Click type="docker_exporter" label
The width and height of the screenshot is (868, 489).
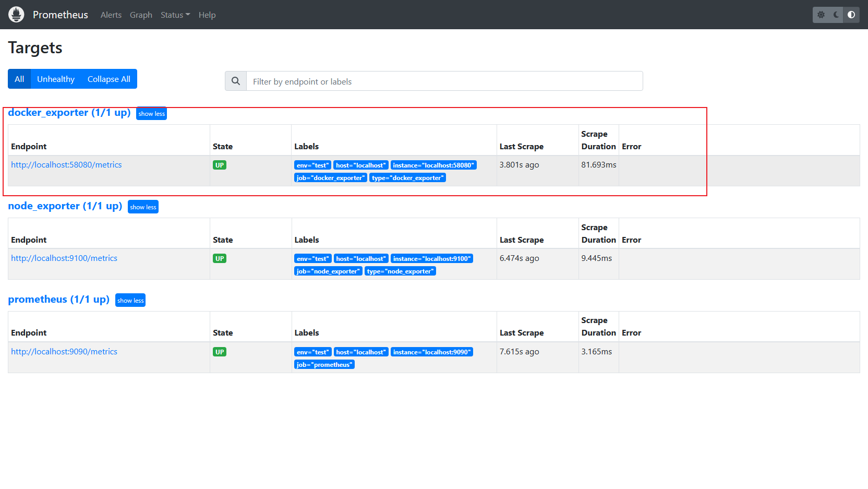coord(408,177)
